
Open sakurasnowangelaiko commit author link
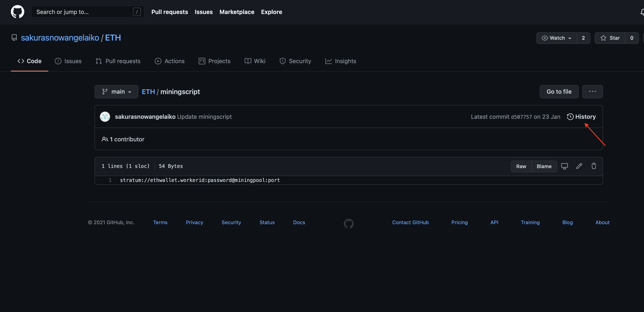coord(145,116)
